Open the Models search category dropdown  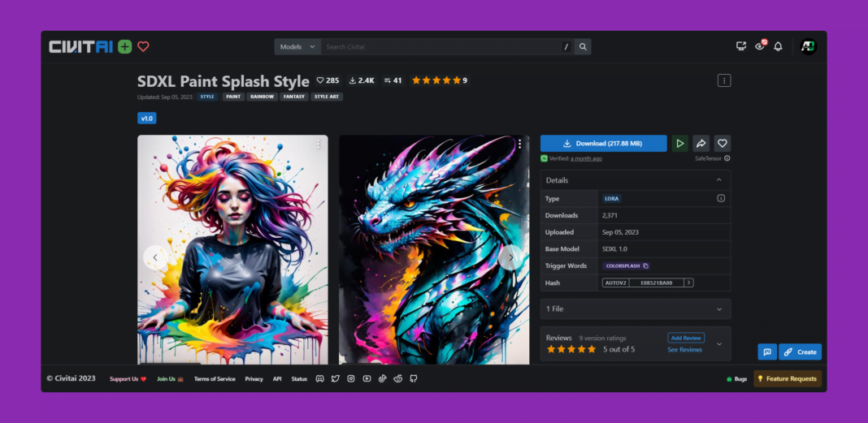tap(297, 47)
